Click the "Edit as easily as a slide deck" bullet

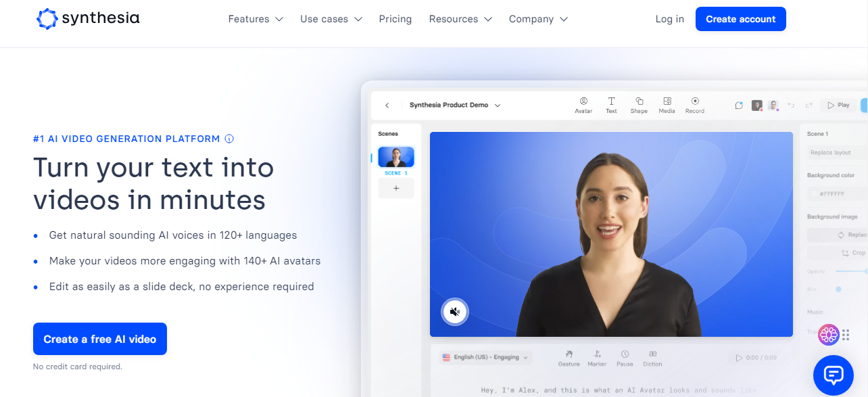click(x=182, y=286)
